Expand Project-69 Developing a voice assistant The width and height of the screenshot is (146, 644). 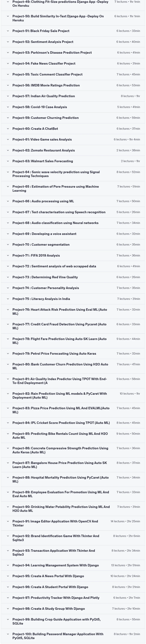coord(73,234)
